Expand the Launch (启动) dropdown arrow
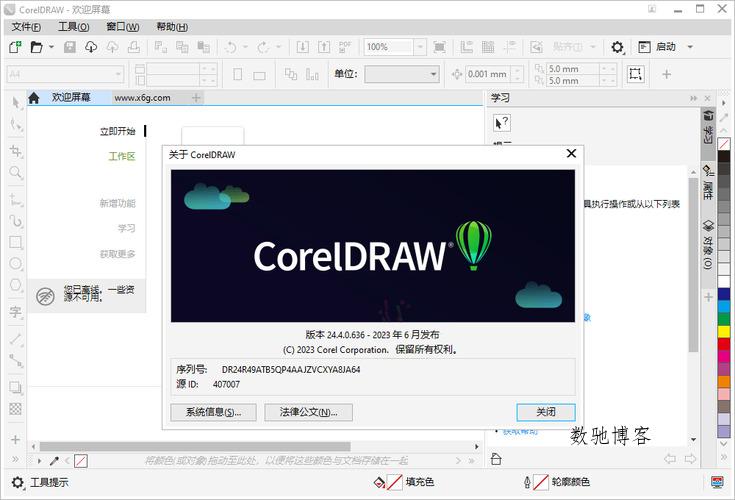 tap(690, 47)
